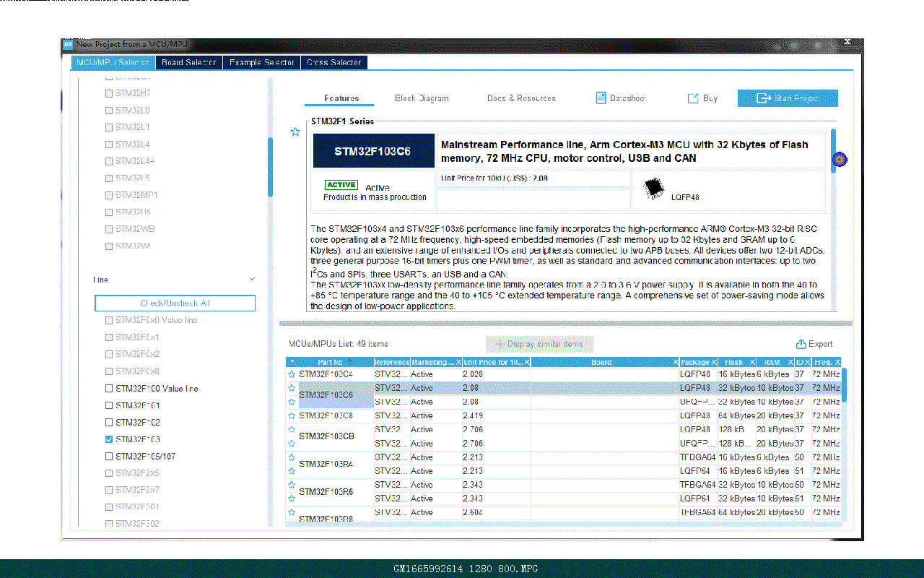Viewport: 924px width, 578px height.
Task: Remove the Marketing column with its X
Action: click(458, 362)
